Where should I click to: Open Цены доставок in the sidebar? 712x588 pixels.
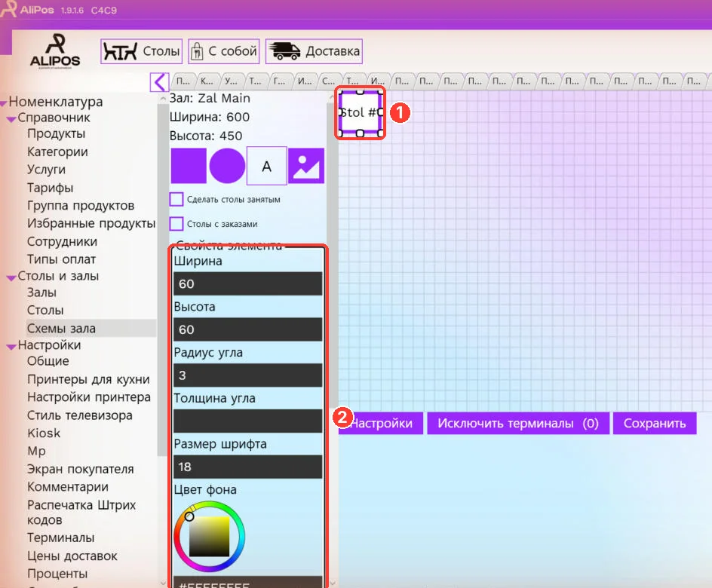pos(72,556)
